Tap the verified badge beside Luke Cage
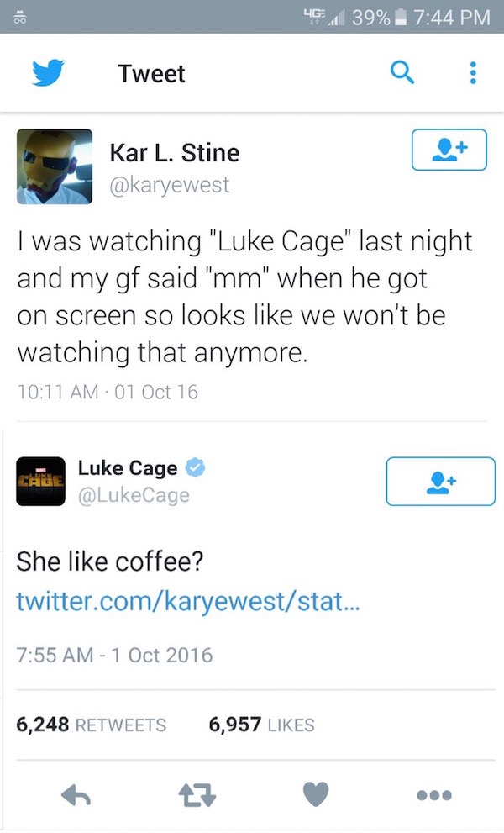Viewport: 504px width, 833px height. click(195, 467)
